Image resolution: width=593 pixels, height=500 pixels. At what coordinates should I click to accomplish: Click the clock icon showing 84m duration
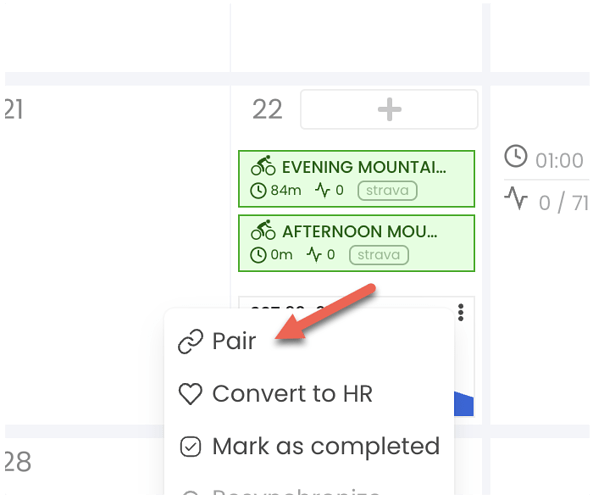click(x=258, y=191)
